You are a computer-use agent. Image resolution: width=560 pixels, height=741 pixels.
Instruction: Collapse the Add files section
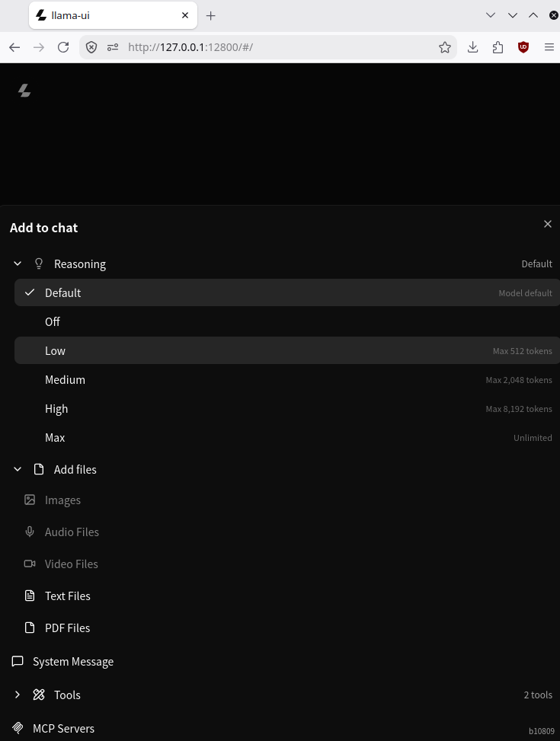coord(18,469)
